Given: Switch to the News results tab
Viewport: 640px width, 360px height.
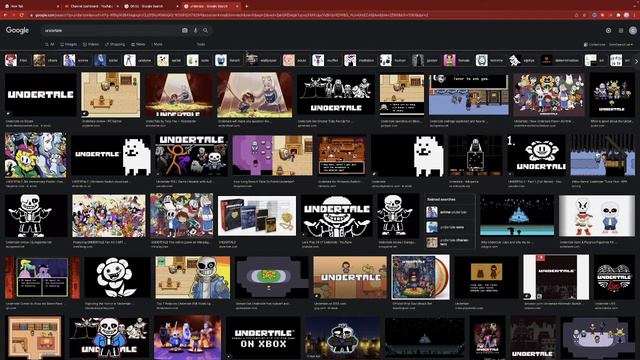Looking at the screenshot, I should tap(138, 44).
